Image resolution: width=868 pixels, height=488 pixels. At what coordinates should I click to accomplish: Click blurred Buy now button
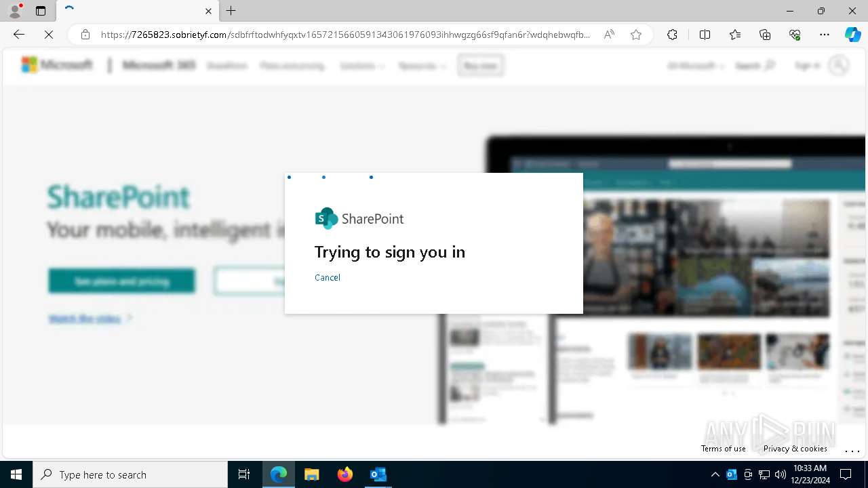(x=481, y=66)
